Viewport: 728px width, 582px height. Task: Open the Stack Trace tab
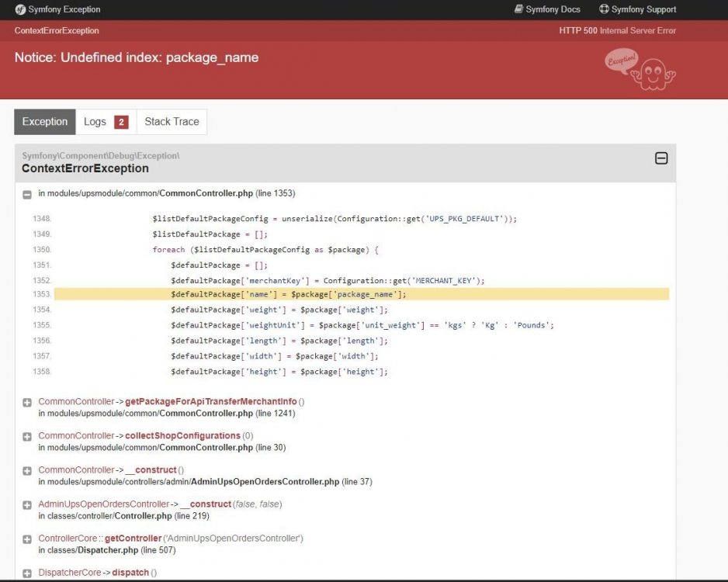[x=172, y=122]
